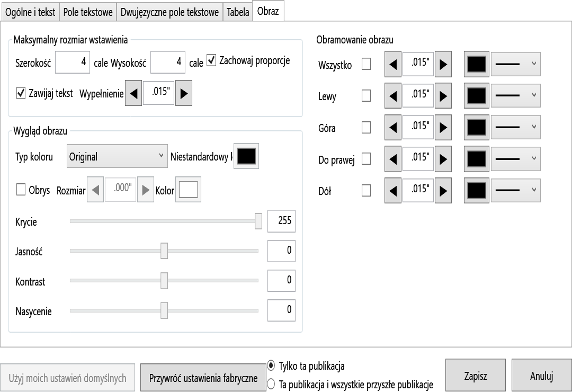Open Do prawej border color swatch
The image size is (572, 392).
[x=477, y=159]
